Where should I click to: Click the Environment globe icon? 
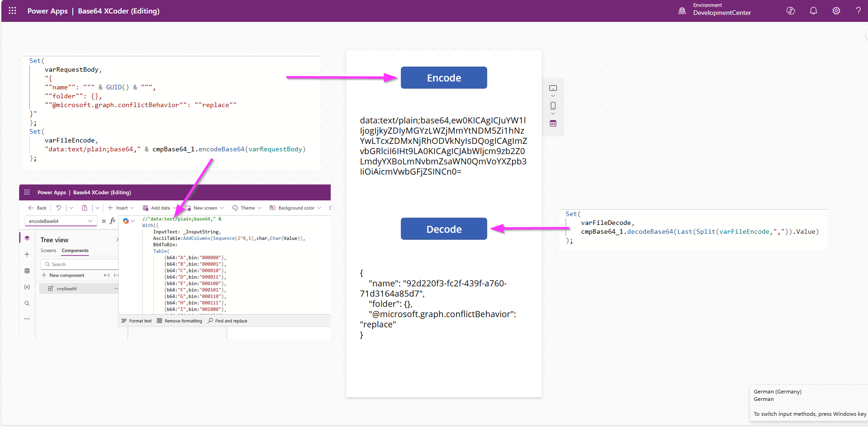(682, 11)
